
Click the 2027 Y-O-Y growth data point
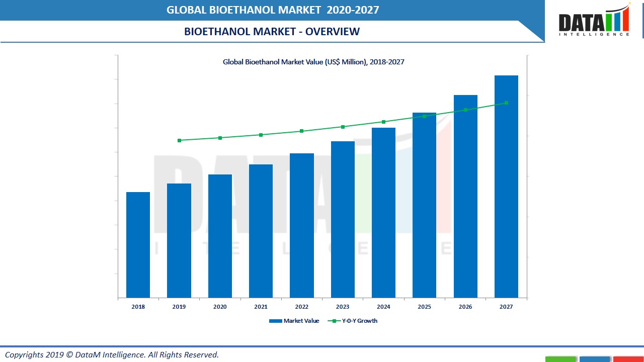coord(506,103)
